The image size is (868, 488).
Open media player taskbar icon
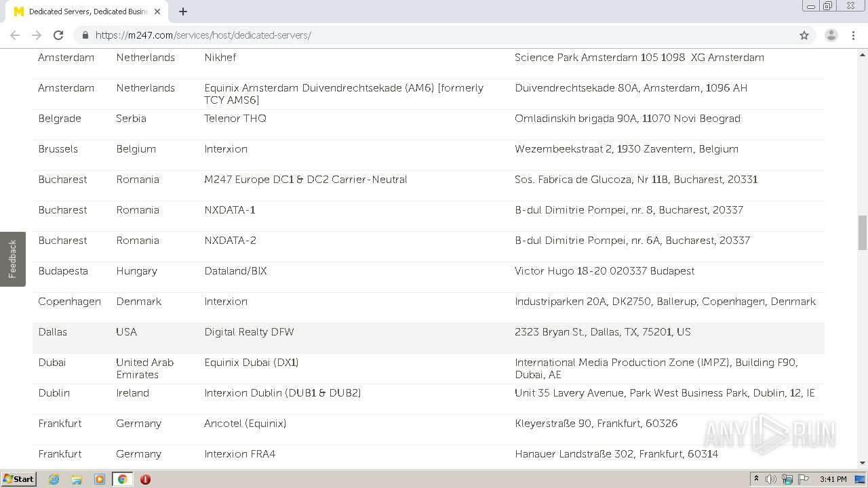pyautogui.click(x=100, y=479)
